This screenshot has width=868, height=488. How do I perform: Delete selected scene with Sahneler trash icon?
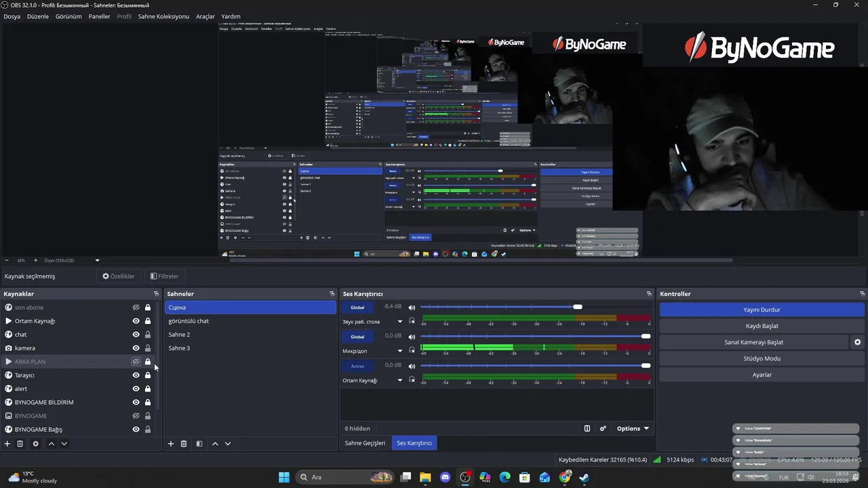pos(184,443)
